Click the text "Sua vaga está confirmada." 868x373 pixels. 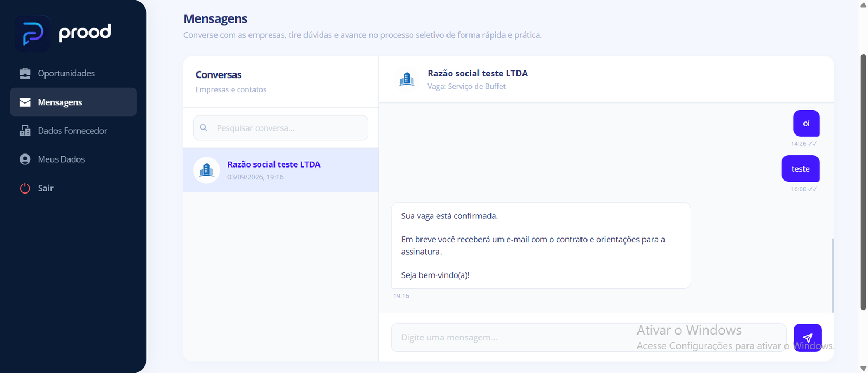450,216
